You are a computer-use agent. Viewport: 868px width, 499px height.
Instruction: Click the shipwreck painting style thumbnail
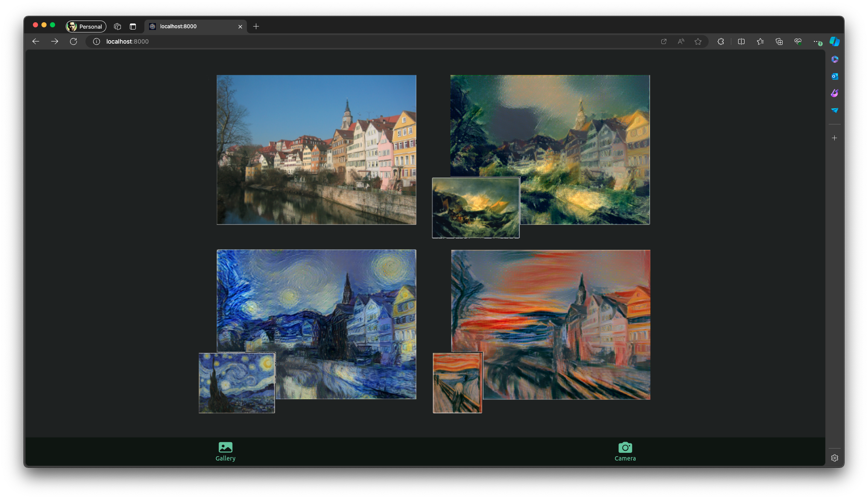point(475,208)
